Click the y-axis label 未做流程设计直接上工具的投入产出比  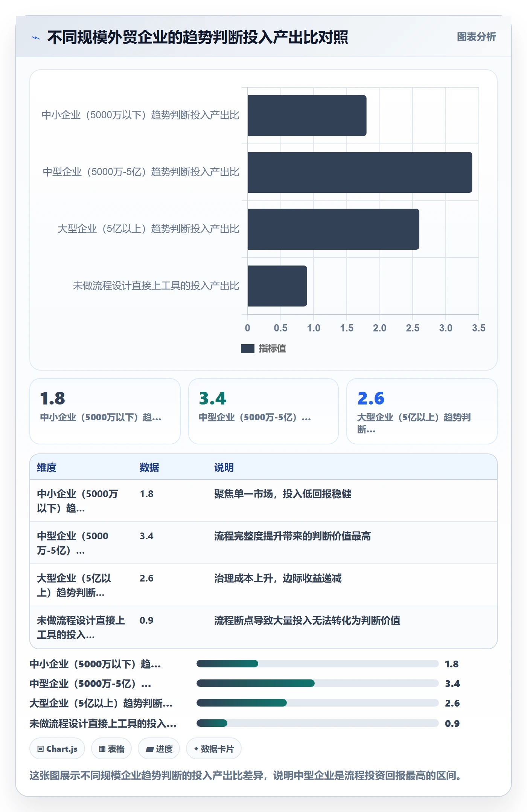pyautogui.click(x=156, y=285)
